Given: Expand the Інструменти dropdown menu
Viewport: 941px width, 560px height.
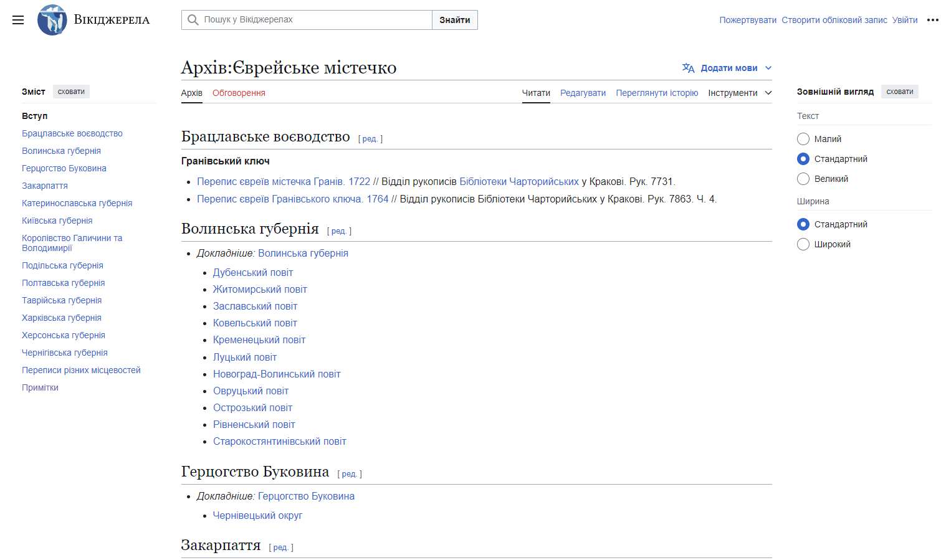Looking at the screenshot, I should (x=740, y=93).
